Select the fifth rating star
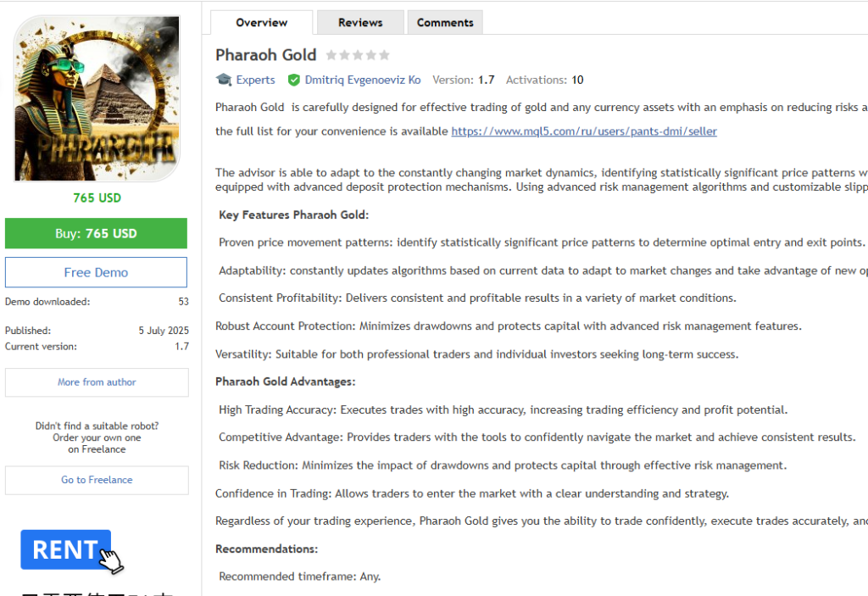 (384, 55)
